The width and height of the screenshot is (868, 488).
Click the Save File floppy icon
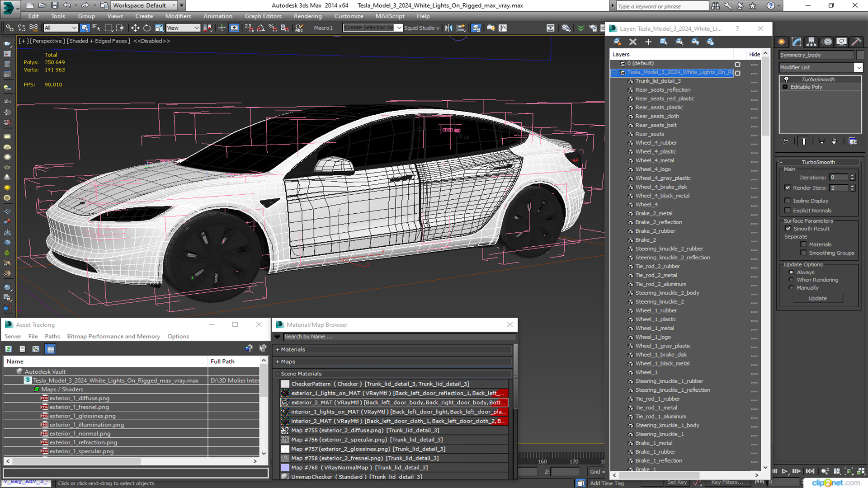coord(54,5)
